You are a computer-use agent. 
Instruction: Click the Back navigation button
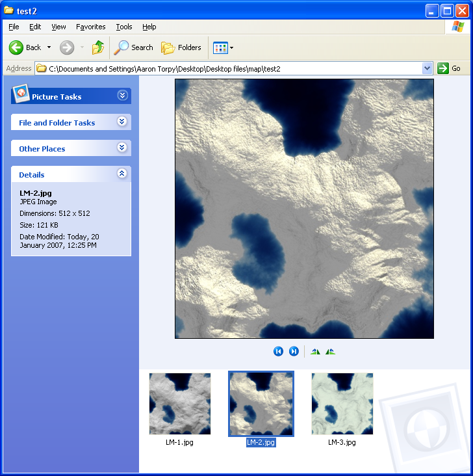[25, 47]
